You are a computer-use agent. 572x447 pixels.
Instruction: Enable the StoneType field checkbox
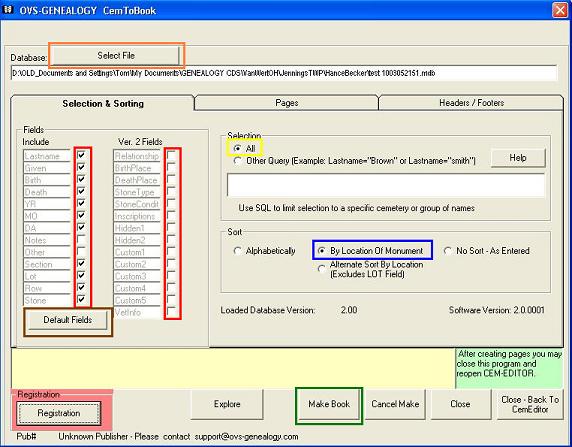(171, 191)
